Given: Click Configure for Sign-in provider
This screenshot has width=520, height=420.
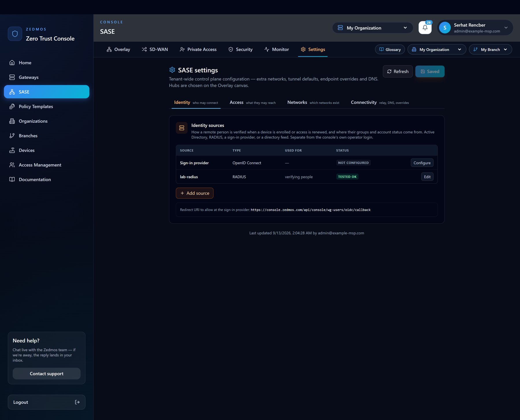Looking at the screenshot, I should (422, 163).
